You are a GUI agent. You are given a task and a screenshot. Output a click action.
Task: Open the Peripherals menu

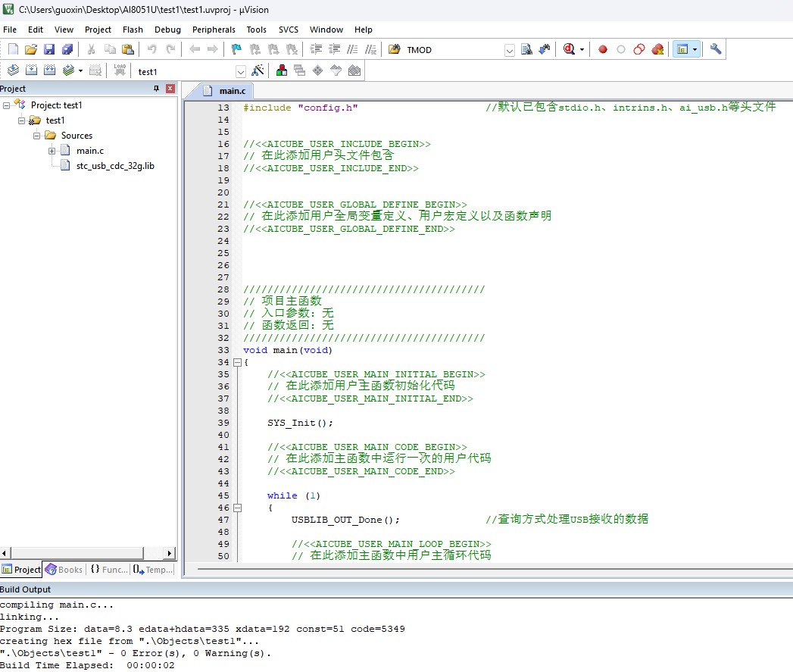pyautogui.click(x=214, y=30)
